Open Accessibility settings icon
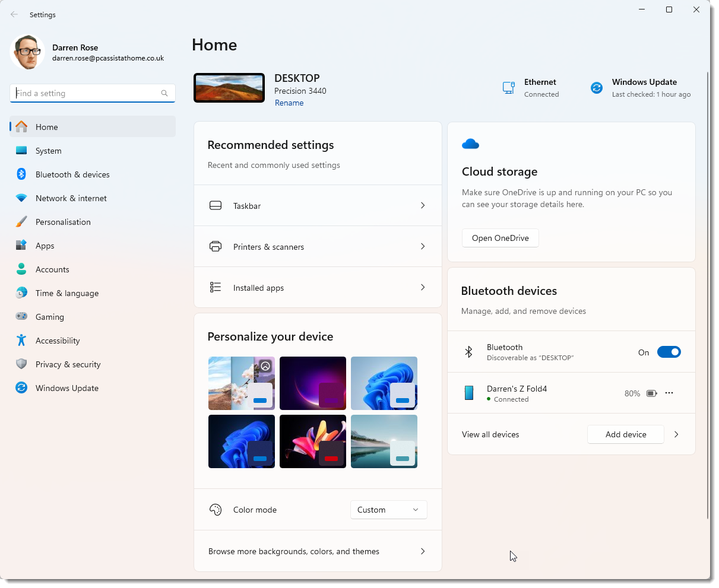 point(21,340)
